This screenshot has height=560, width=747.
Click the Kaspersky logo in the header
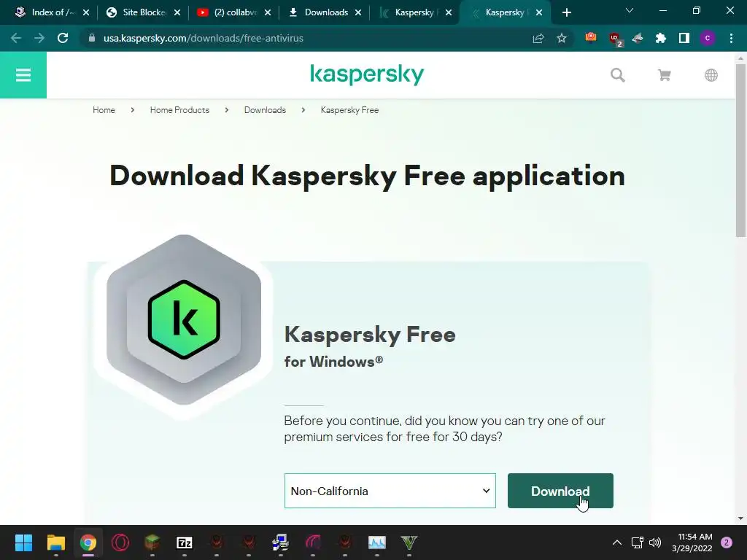click(367, 74)
